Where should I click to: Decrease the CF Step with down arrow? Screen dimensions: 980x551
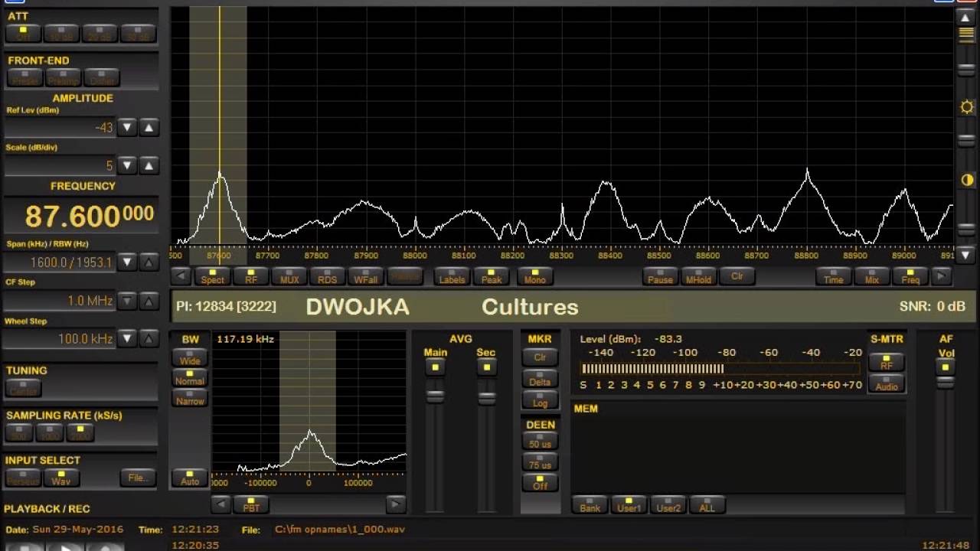[127, 301]
